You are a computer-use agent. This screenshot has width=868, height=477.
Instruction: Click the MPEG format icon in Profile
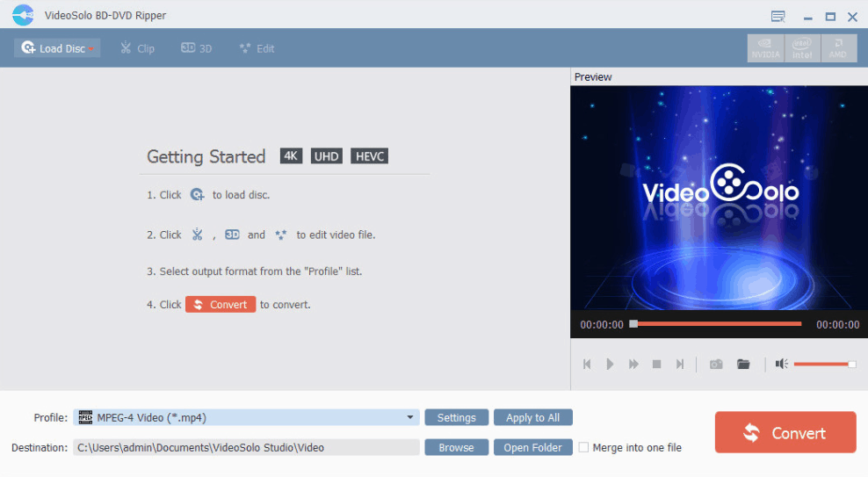(x=85, y=417)
